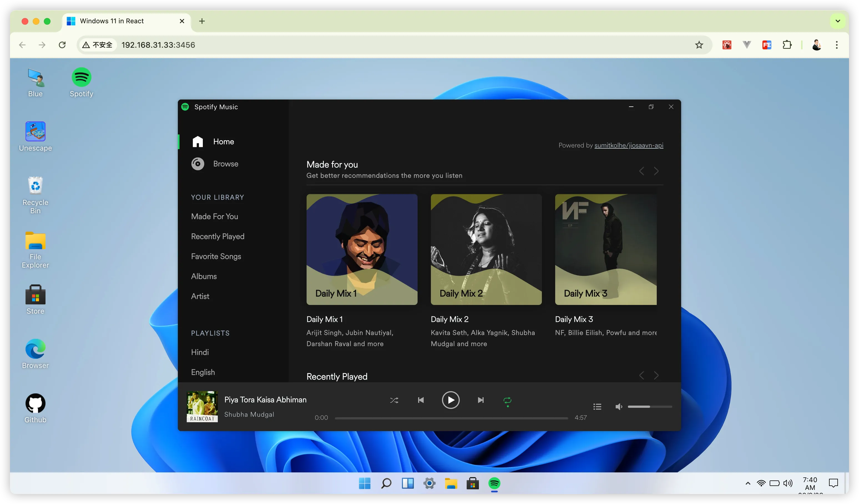Viewport: 859px width, 504px height.
Task: Skip to the next track
Action: pos(481,400)
